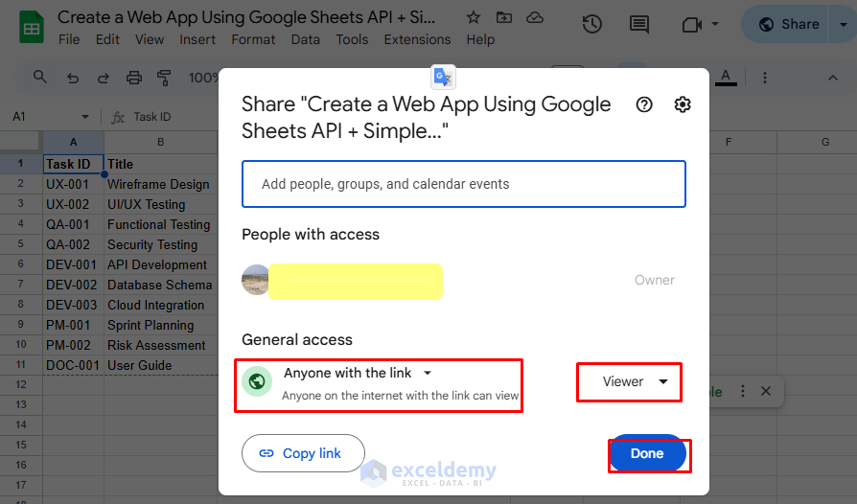Print the spreadsheet
This screenshot has width=857, height=504.
[134, 78]
